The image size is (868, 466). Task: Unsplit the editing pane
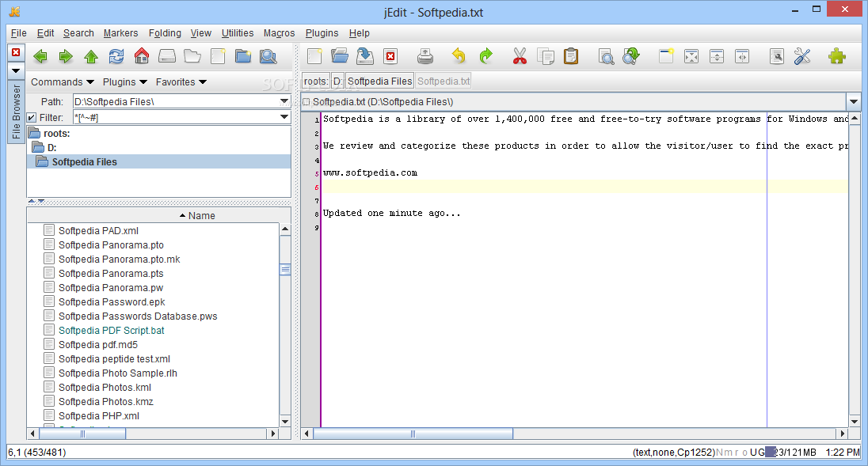click(x=691, y=56)
